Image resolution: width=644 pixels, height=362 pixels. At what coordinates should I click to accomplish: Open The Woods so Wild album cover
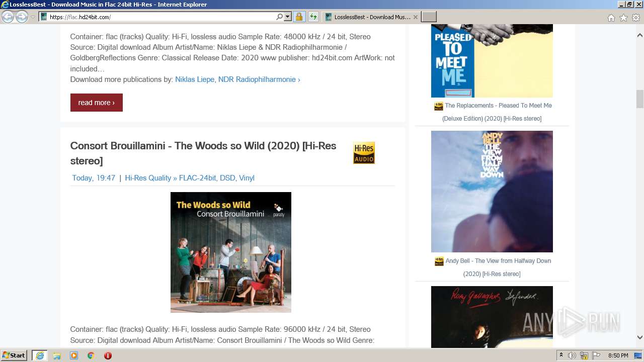tap(231, 252)
